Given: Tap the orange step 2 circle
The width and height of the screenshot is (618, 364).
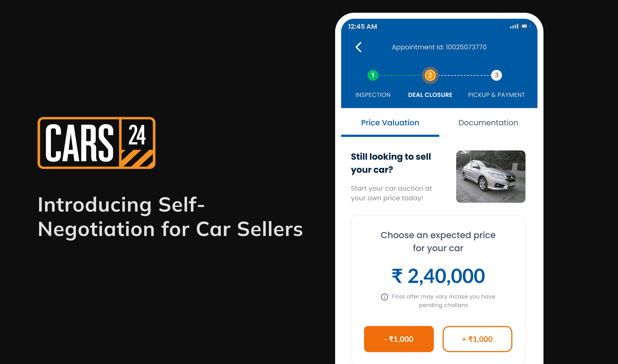Looking at the screenshot, I should (x=430, y=75).
